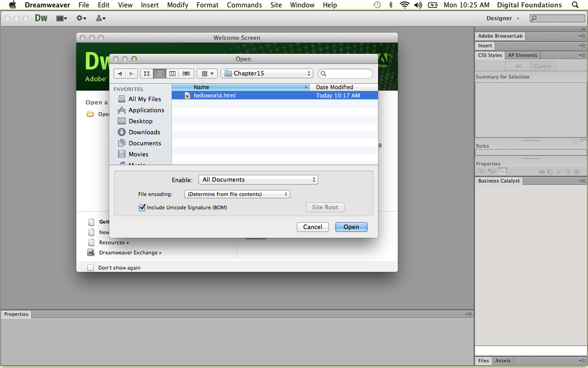Open the Enable All Documents dropdown
The height and width of the screenshot is (368, 588).
[x=258, y=180]
